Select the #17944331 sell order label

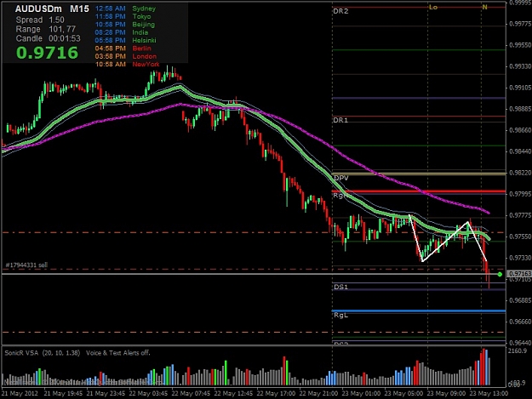point(26,265)
